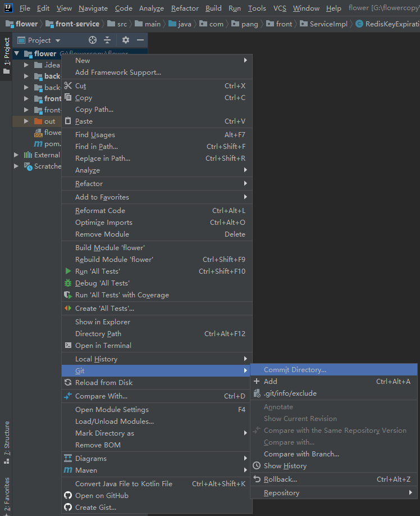Expand the out folder
This screenshot has width=420, height=516.
(26, 121)
